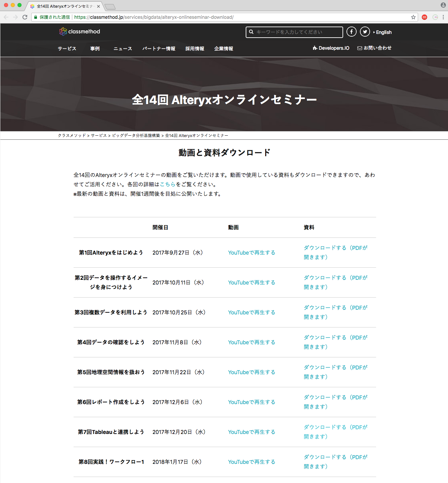Open the Facebook icon link
The width and height of the screenshot is (448, 483).
click(x=352, y=32)
